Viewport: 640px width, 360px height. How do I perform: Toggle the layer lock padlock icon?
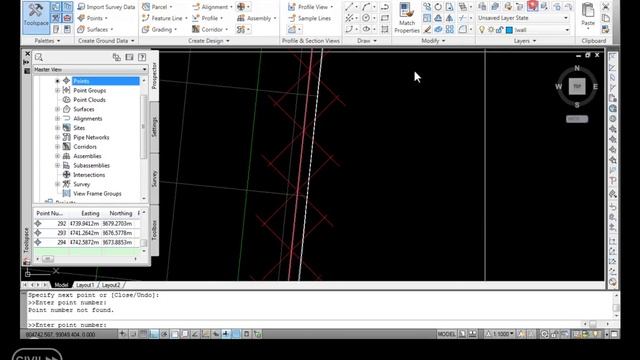[500, 30]
